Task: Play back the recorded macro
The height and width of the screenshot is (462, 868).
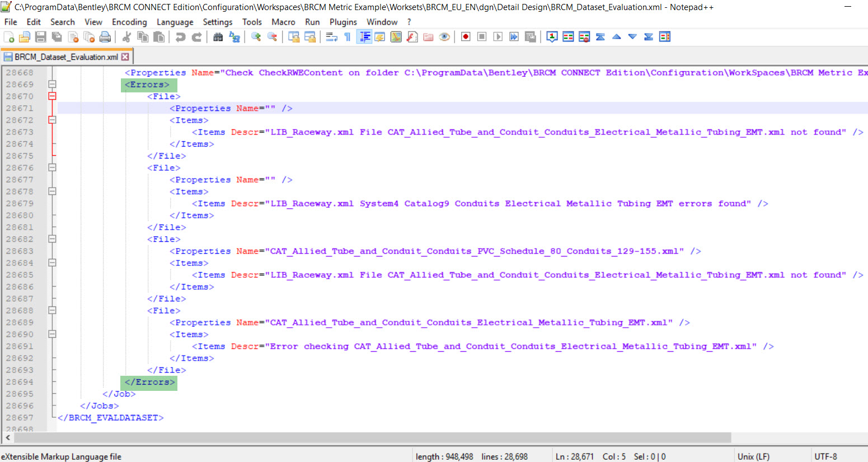Action: 498,37
